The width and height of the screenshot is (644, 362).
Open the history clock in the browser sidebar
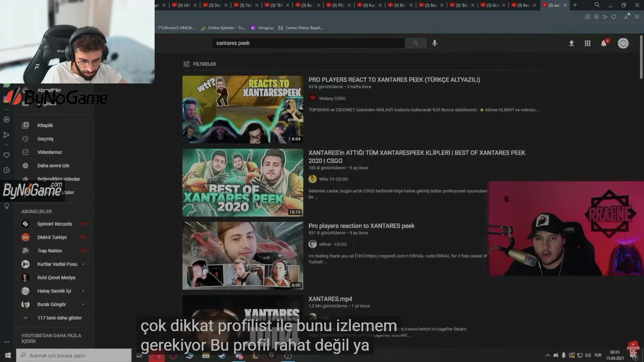coord(7,170)
